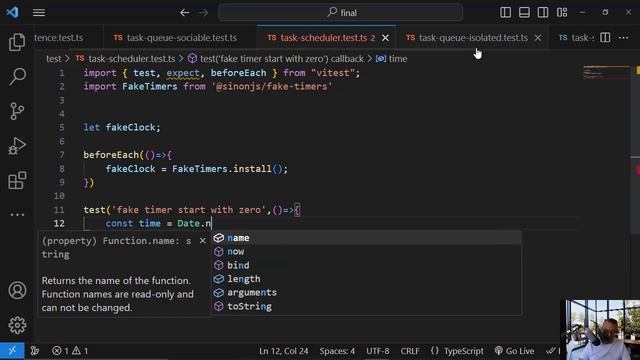
Task: Close the Function.name details popup
Action: point(202,241)
